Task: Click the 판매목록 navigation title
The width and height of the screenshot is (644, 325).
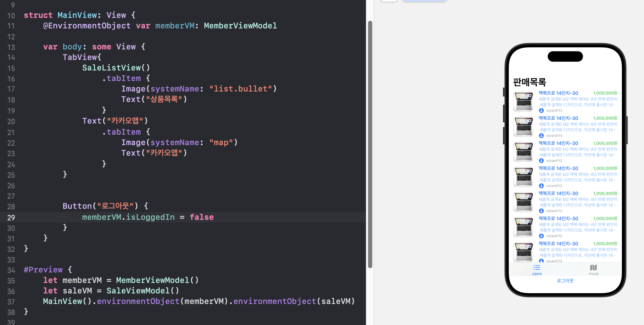Action: coord(529,82)
